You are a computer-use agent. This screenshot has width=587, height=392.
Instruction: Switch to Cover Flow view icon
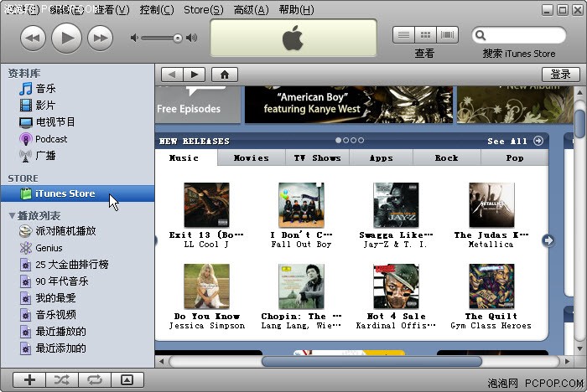(447, 35)
